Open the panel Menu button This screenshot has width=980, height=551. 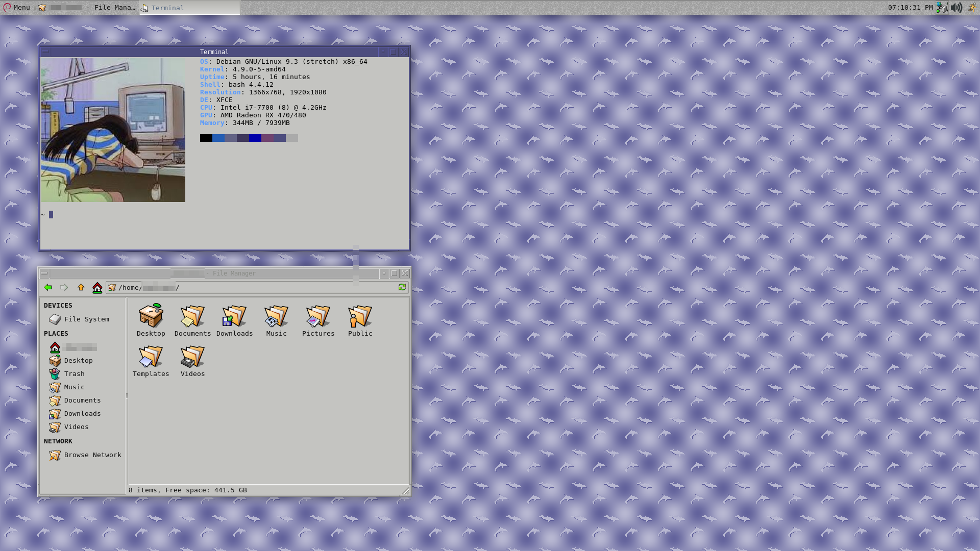[17, 8]
